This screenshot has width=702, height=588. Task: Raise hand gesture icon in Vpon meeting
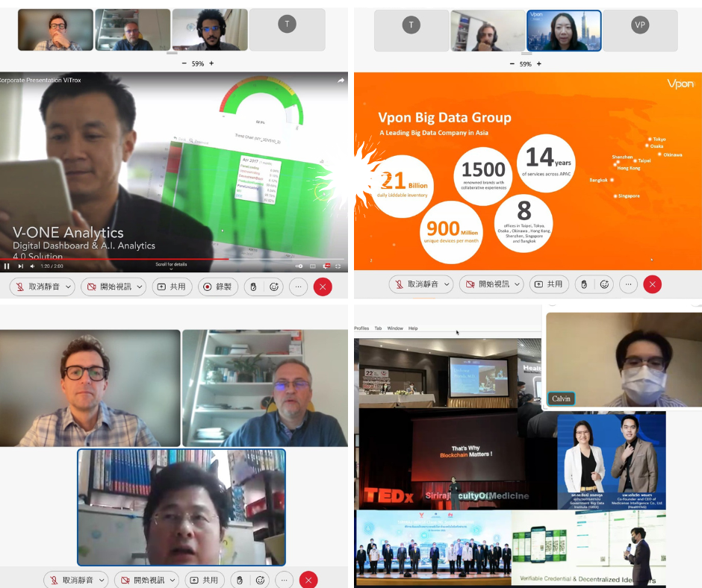pyautogui.click(x=584, y=284)
